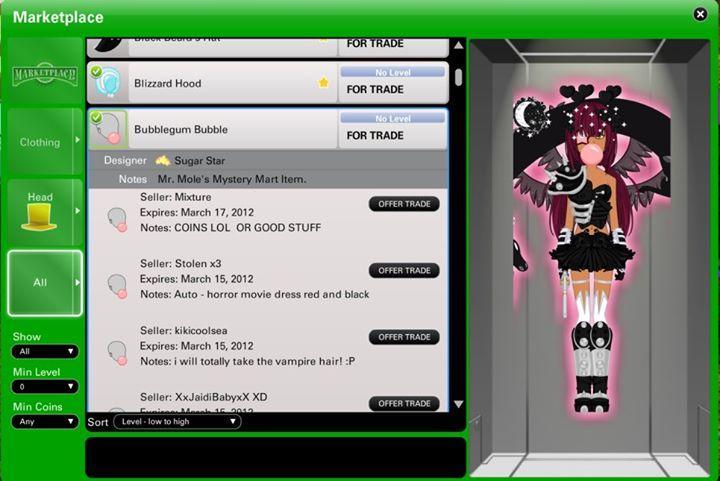720x481 pixels.
Task: Click item icon beside seller Stolen x3
Action: (117, 286)
